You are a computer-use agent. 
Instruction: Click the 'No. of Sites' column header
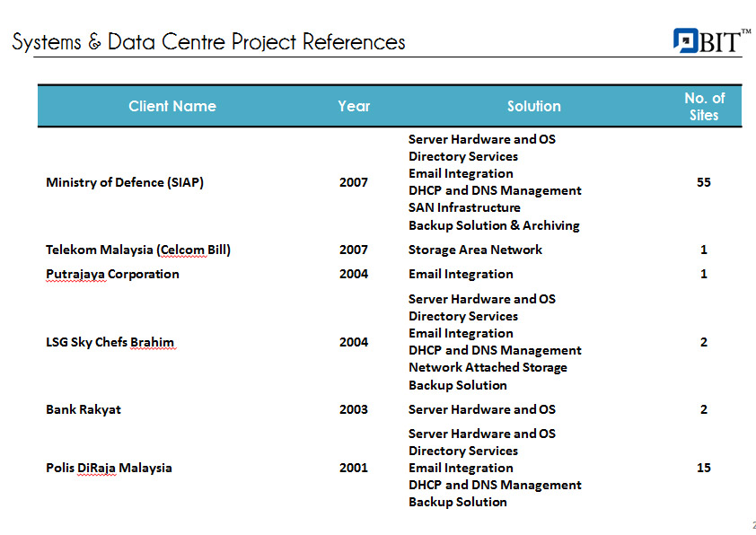coord(704,106)
